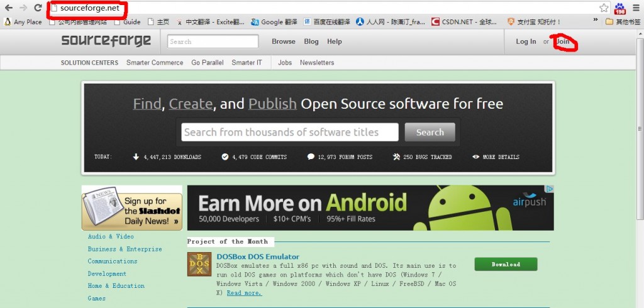Click the gray Search button
644x308 pixels.
[430, 132]
